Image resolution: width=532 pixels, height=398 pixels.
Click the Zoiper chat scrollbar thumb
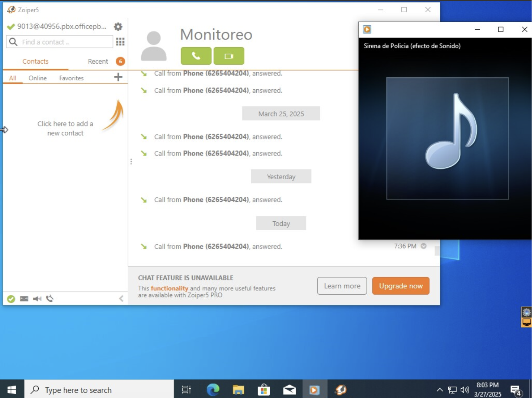click(437, 251)
